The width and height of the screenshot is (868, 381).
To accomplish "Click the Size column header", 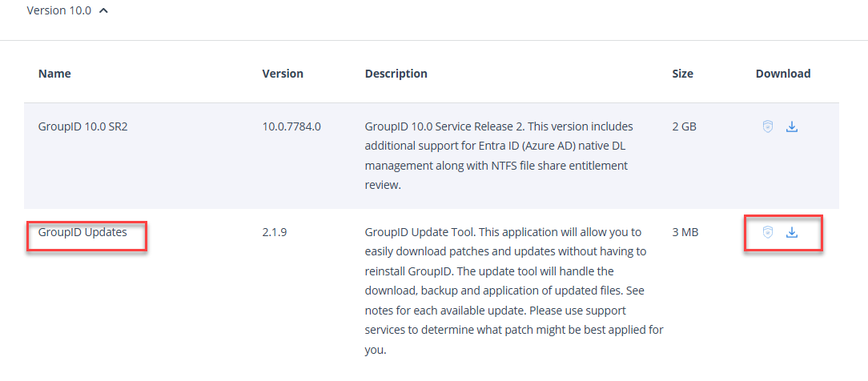I will pos(682,74).
